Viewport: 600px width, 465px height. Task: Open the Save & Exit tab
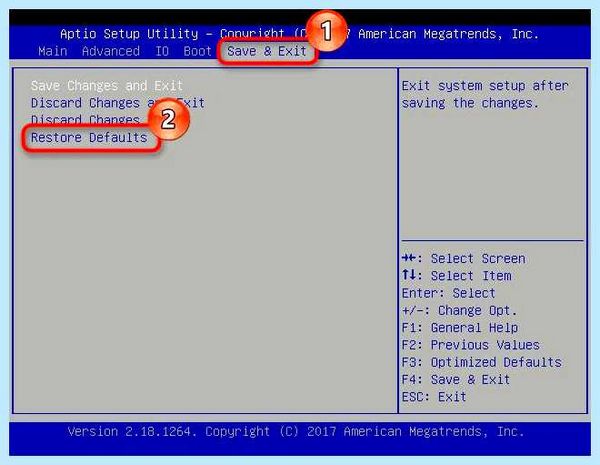click(267, 51)
